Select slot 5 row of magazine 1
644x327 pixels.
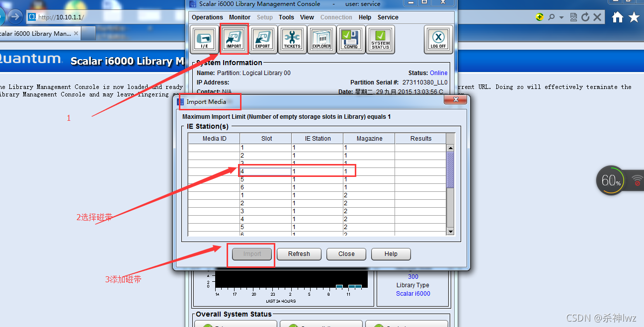click(317, 179)
